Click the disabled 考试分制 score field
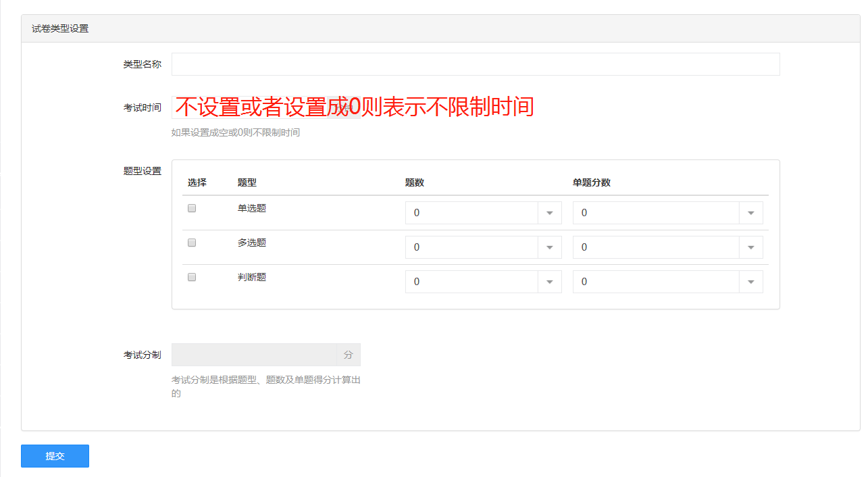This screenshot has height=477, width=868. 254,355
